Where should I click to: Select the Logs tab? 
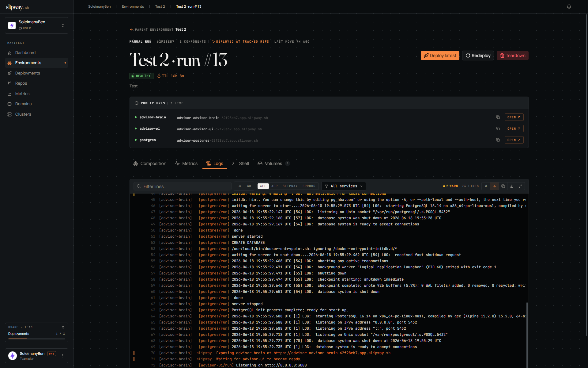[x=215, y=163]
